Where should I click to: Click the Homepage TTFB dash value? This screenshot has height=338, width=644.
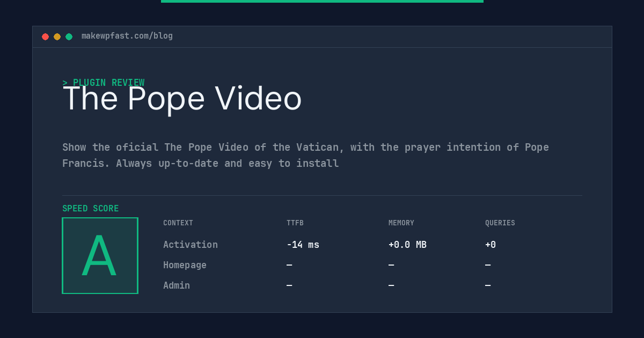[289, 265]
